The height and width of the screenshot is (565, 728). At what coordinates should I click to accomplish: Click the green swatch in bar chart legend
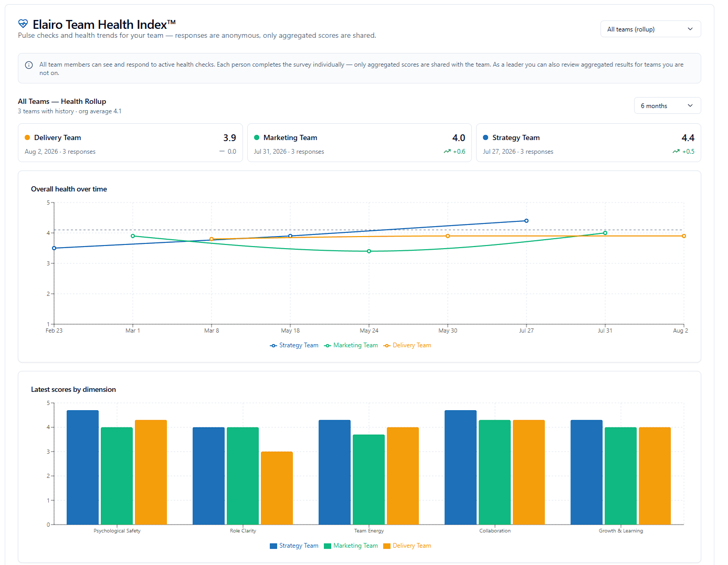(x=328, y=546)
